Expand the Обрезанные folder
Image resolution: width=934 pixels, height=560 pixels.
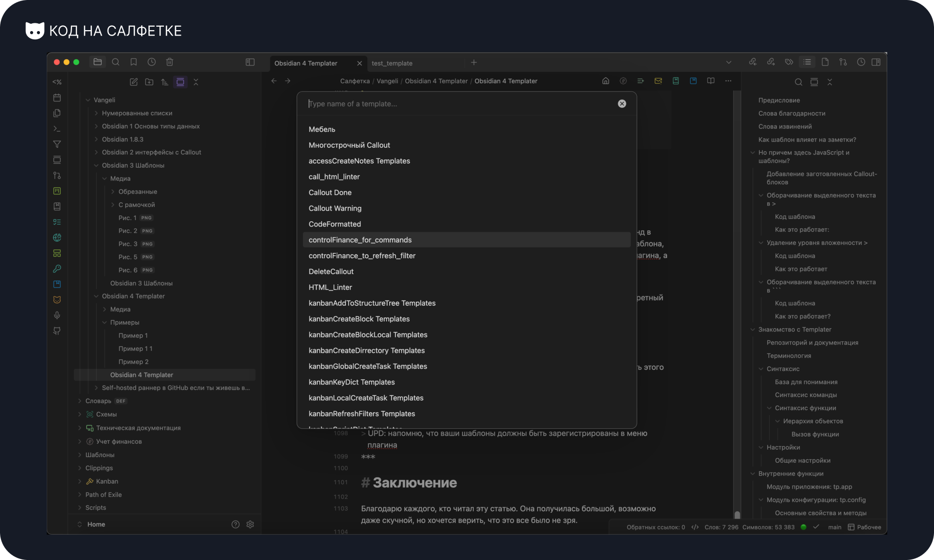point(113,192)
